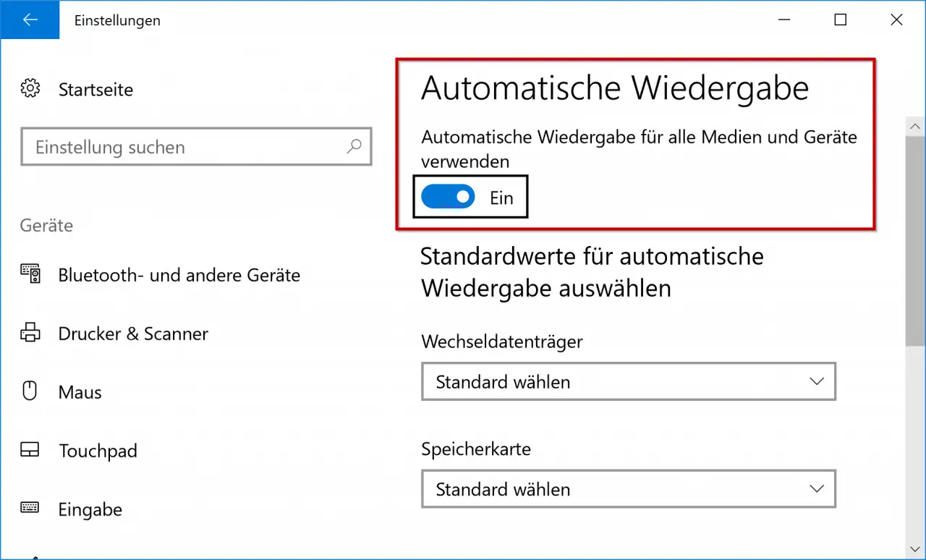Select the Touchpad icon
This screenshot has width=926, height=560.
pyautogui.click(x=30, y=451)
